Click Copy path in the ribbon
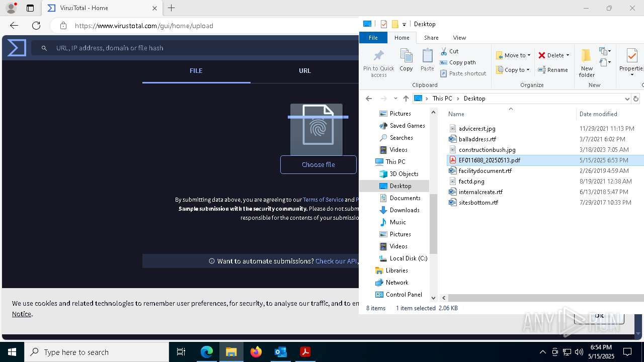 [458, 62]
